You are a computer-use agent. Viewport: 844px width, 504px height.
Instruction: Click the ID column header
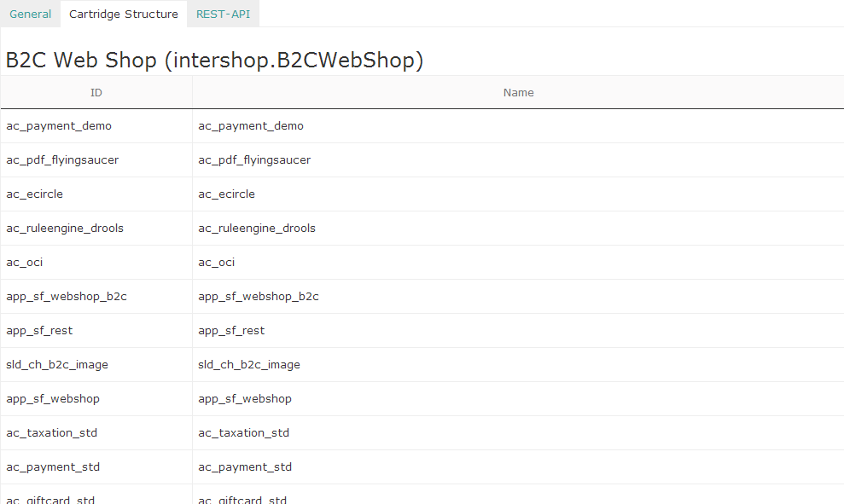[96, 92]
